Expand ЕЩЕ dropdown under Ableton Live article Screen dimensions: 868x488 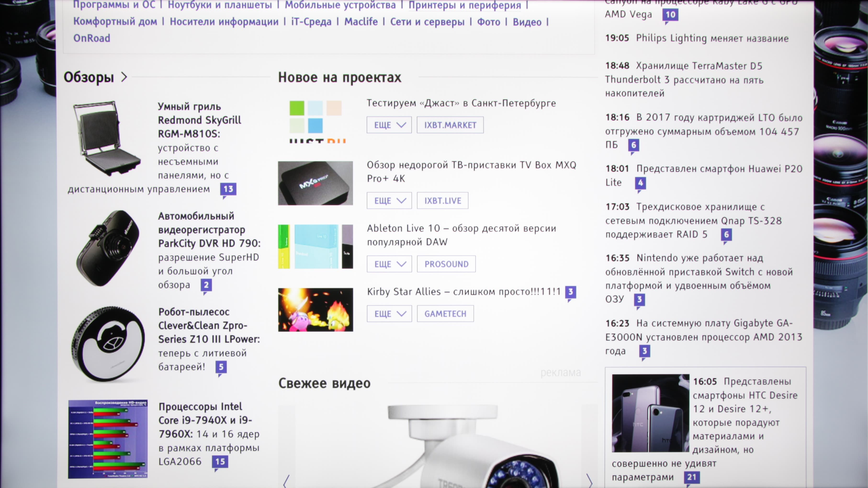click(389, 264)
